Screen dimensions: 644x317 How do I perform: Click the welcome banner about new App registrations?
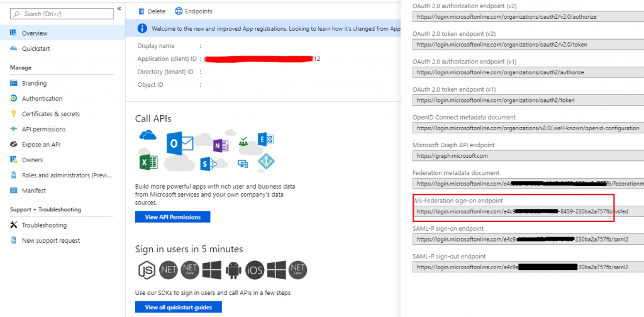click(263, 29)
